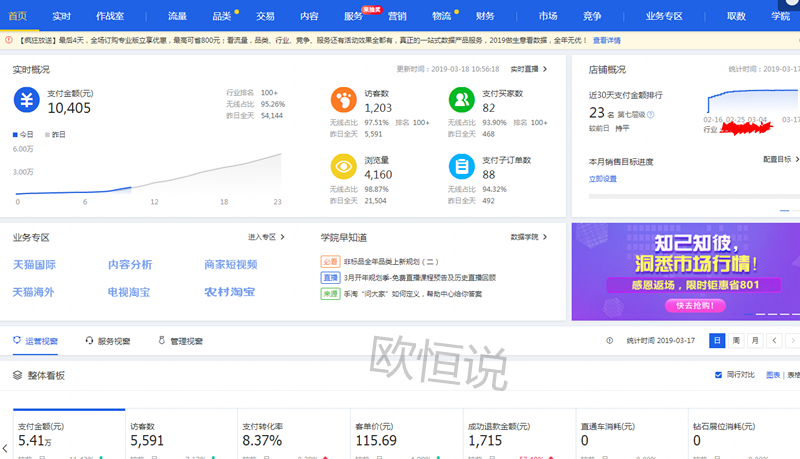This screenshot has width=800, height=459.
Task: Open the 天猫国际 business link
Action: click(34, 265)
